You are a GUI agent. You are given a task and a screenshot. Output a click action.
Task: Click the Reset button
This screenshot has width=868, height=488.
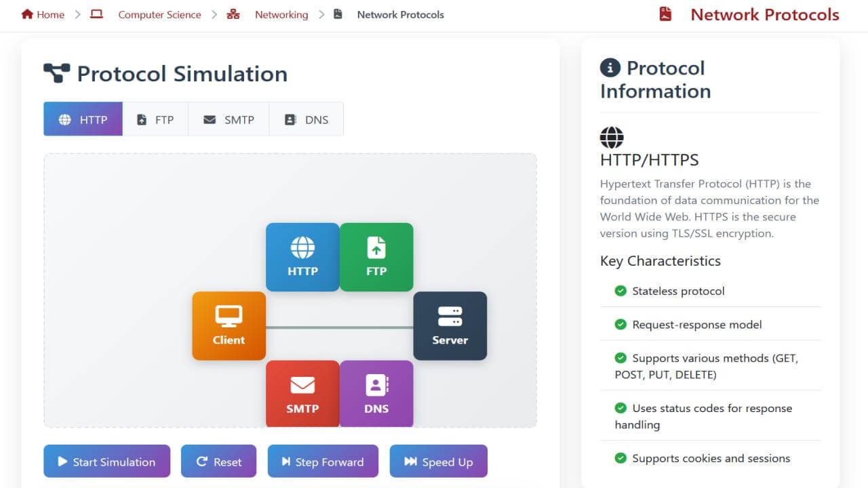[218, 462]
